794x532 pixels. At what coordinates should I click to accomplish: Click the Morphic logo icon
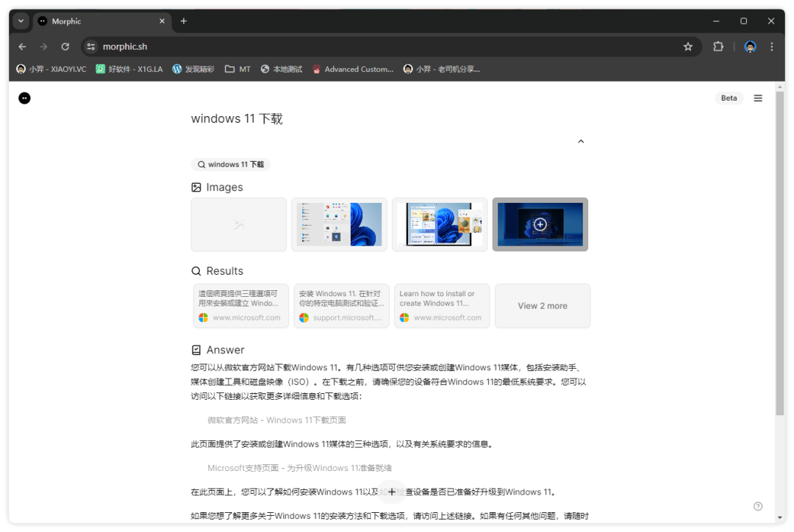(x=24, y=98)
